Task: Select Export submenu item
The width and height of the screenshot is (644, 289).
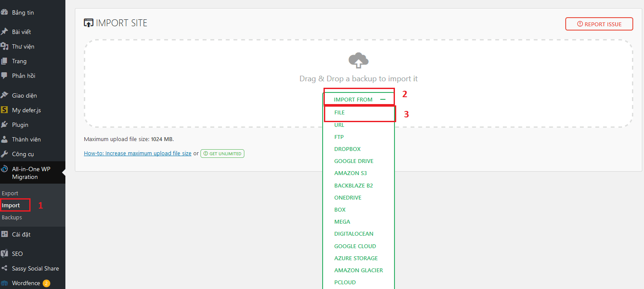Action: click(x=10, y=194)
